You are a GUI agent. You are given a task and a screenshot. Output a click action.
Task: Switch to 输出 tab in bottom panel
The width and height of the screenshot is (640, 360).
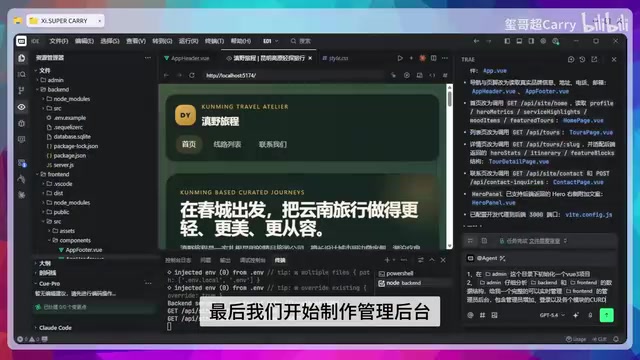pyautogui.click(x=225, y=260)
